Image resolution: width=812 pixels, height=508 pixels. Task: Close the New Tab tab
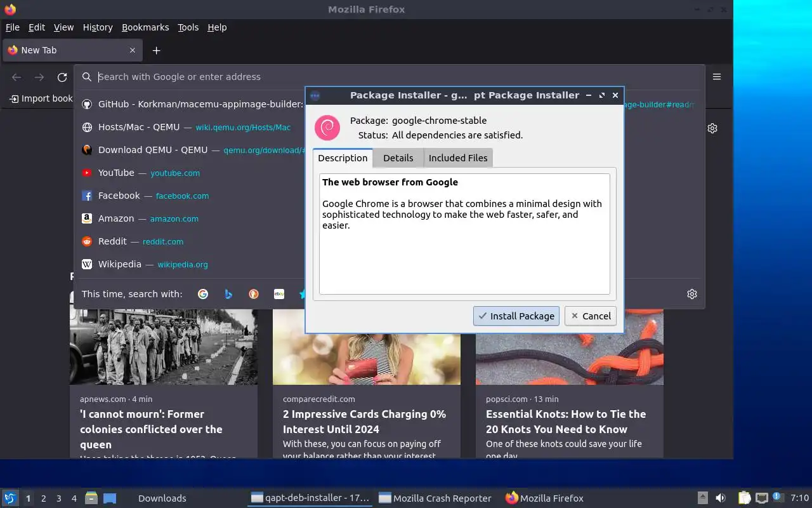tap(133, 50)
